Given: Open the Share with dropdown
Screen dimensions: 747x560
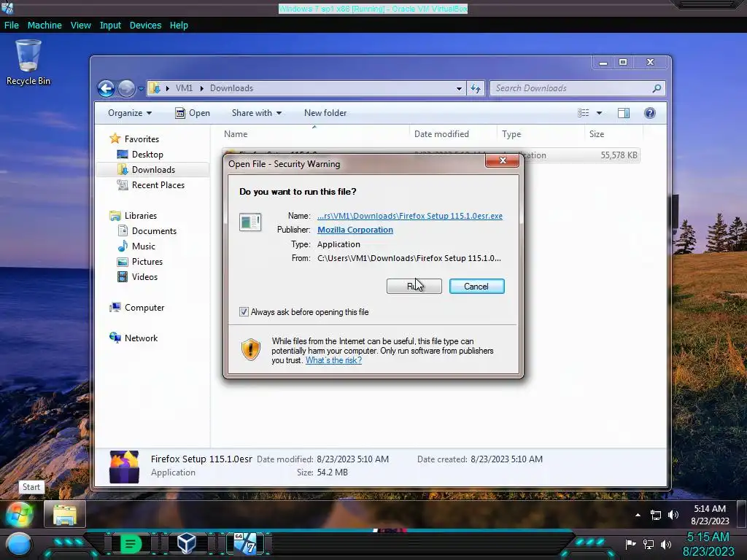Looking at the screenshot, I should [257, 113].
